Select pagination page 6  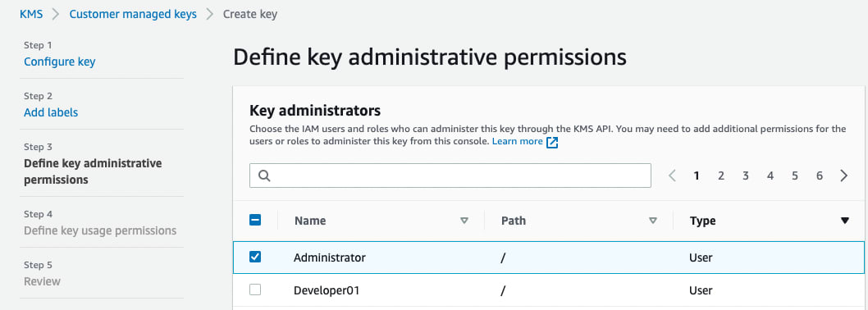pos(820,176)
